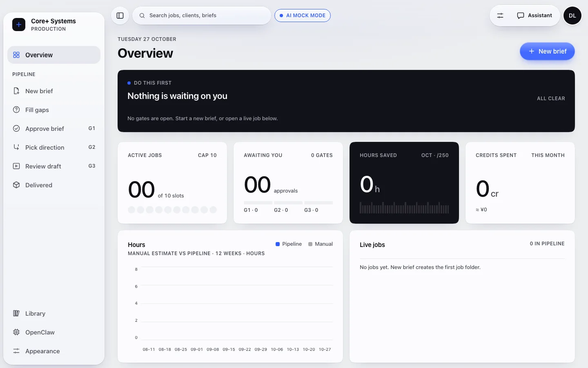This screenshot has width=588, height=368.
Task: Focus the Search jobs, clients, briefs field
Action: pyautogui.click(x=202, y=16)
